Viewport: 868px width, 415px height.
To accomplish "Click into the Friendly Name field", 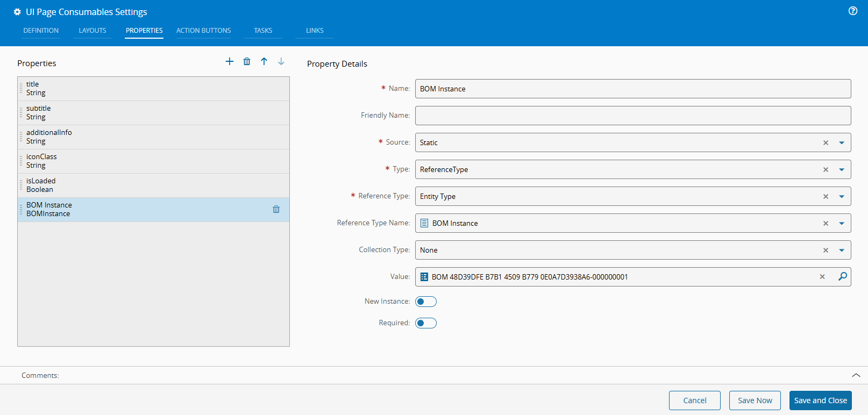I will coord(632,116).
